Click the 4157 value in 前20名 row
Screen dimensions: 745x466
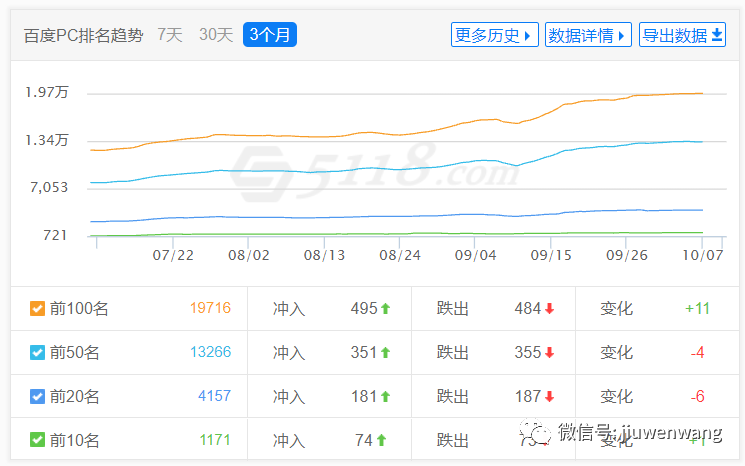[214, 396]
